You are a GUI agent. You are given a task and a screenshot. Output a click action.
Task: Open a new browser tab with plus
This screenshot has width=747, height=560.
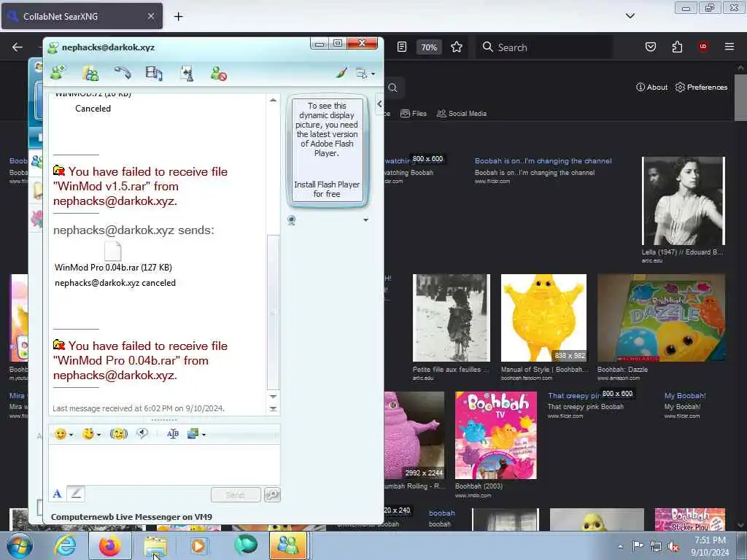click(x=178, y=17)
